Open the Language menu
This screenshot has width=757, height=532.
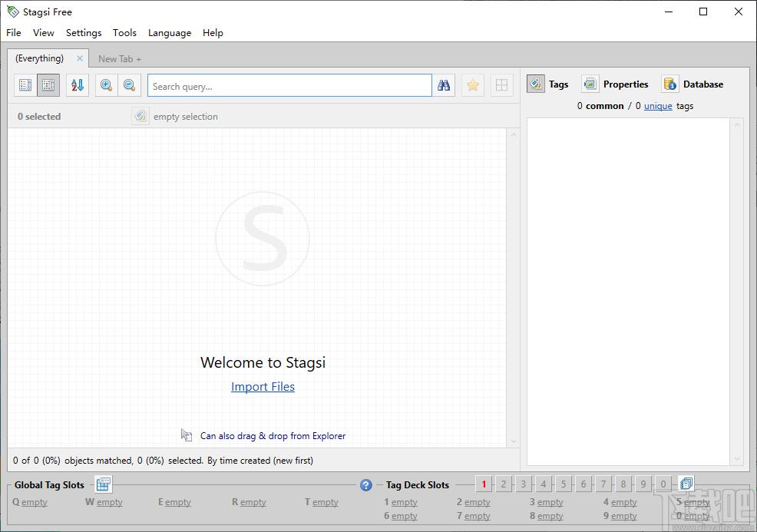[x=170, y=33]
